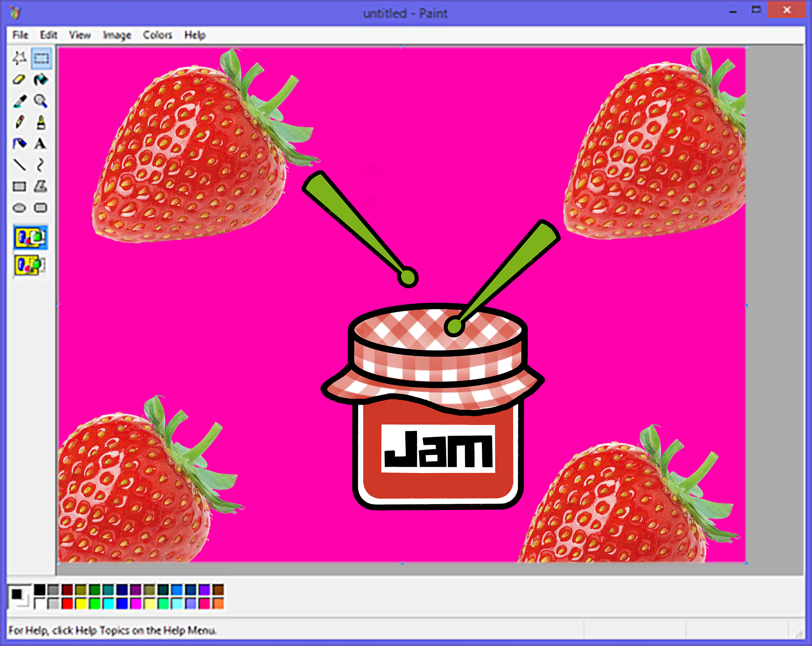
Task: Select the Brush tool
Action: 40,123
